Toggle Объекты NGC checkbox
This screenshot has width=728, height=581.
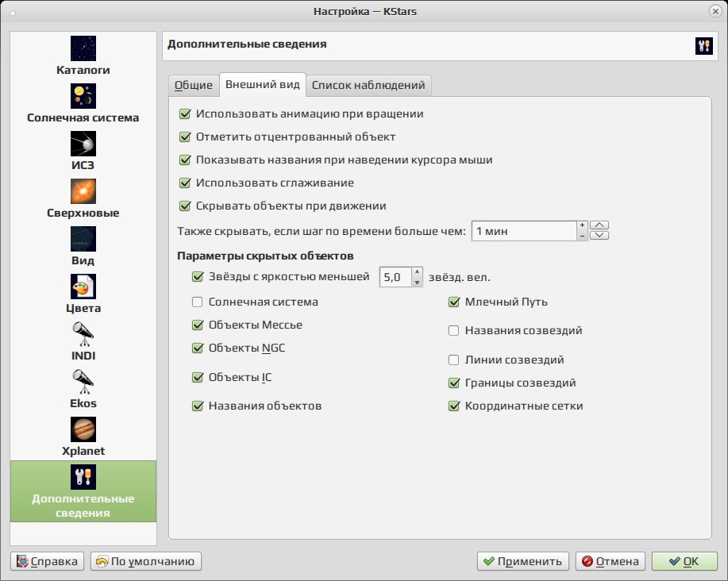[x=198, y=348]
